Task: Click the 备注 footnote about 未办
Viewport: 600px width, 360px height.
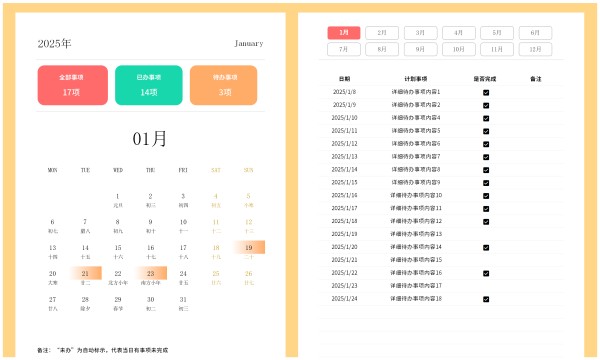Action: click(x=103, y=350)
